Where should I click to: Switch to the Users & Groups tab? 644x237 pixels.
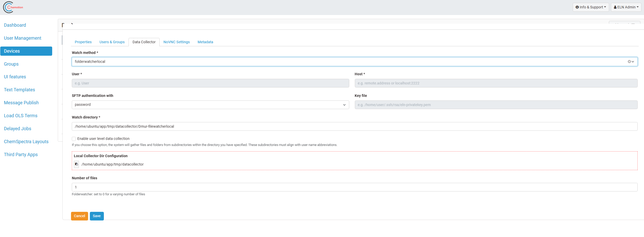coord(112,42)
